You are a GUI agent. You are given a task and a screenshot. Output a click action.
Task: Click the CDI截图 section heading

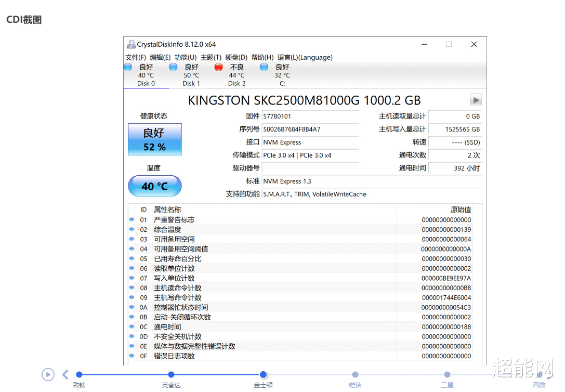point(24,19)
